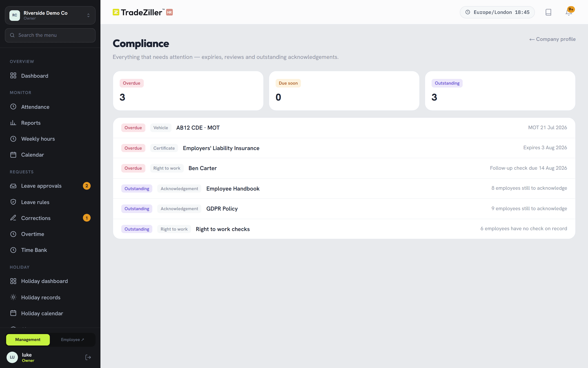
Task: Click the Calendar icon in Monitor section
Action: 13,155
